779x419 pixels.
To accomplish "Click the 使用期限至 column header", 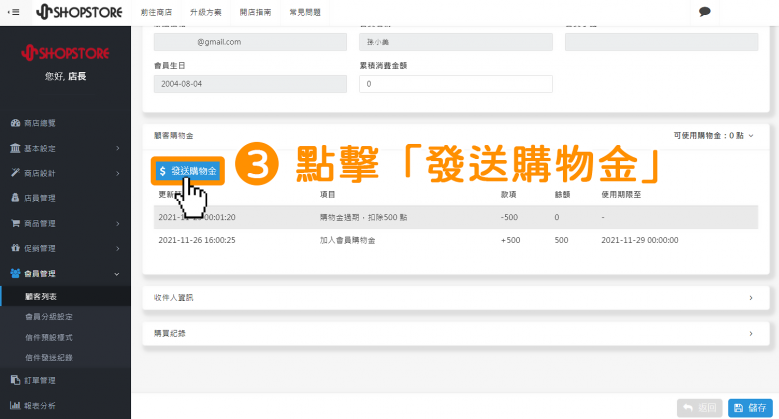I will coord(621,194).
